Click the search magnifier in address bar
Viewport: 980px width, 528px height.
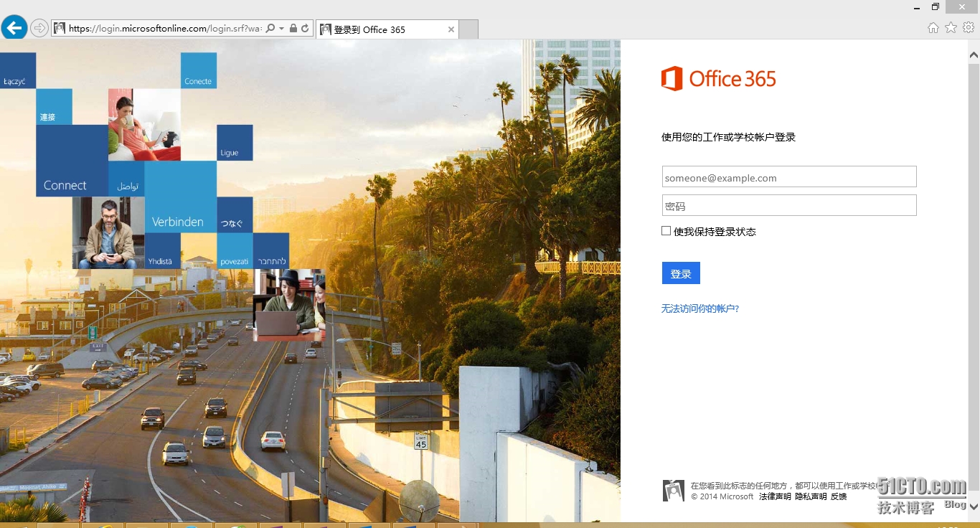[x=270, y=29]
